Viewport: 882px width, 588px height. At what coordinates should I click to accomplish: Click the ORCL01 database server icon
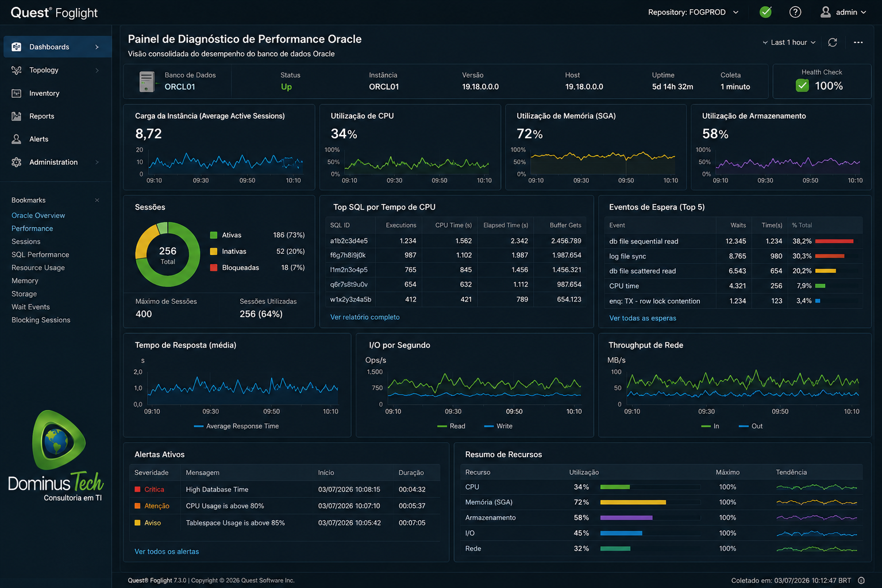(x=147, y=82)
